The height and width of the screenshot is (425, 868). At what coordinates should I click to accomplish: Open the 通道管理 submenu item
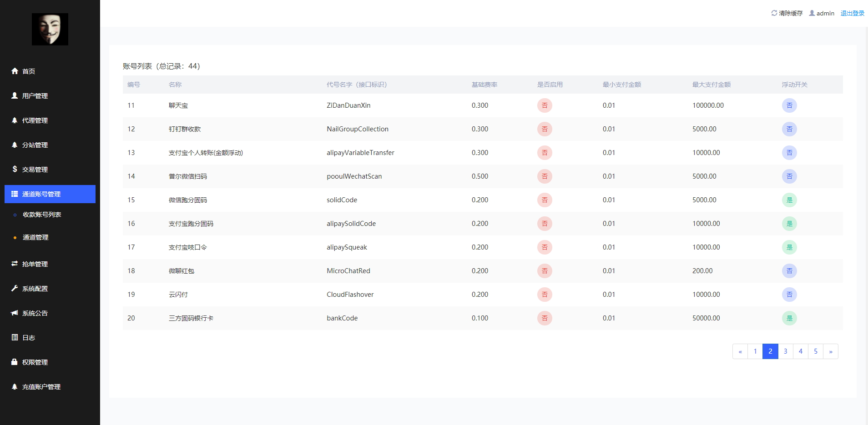[x=35, y=237]
